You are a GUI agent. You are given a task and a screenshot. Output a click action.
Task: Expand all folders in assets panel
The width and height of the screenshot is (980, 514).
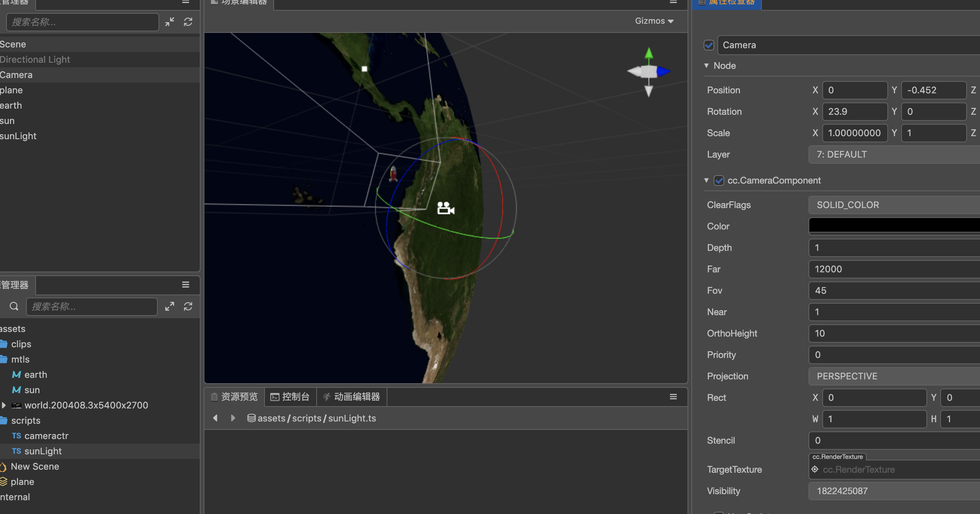point(170,306)
